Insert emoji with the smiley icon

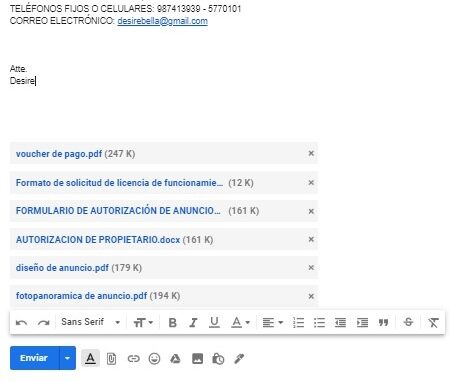click(154, 359)
